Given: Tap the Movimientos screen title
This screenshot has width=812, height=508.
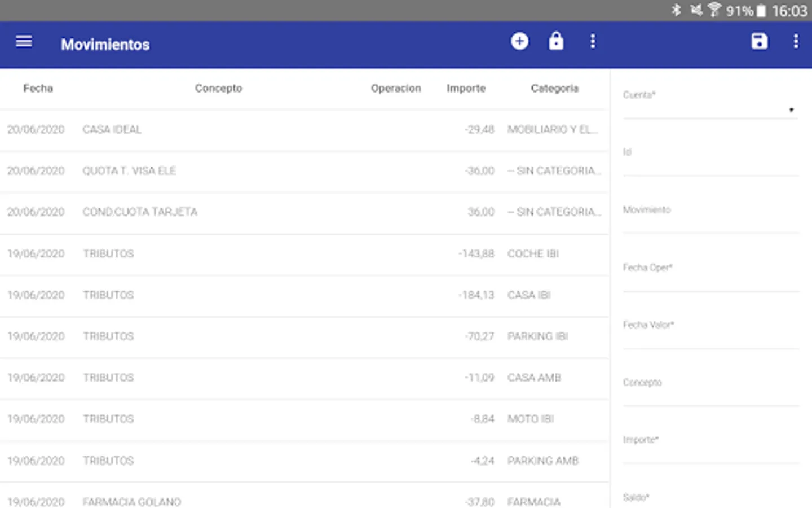Looking at the screenshot, I should tap(105, 45).
